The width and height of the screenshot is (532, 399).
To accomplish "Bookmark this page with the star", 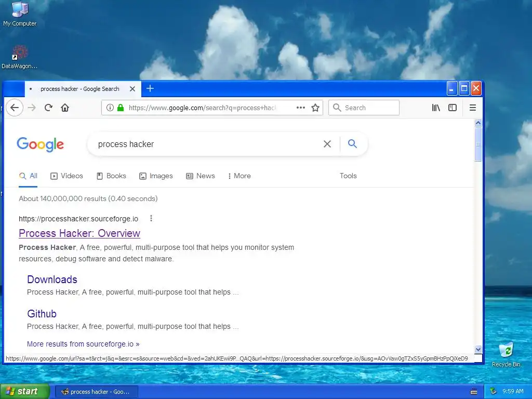I will tap(315, 108).
